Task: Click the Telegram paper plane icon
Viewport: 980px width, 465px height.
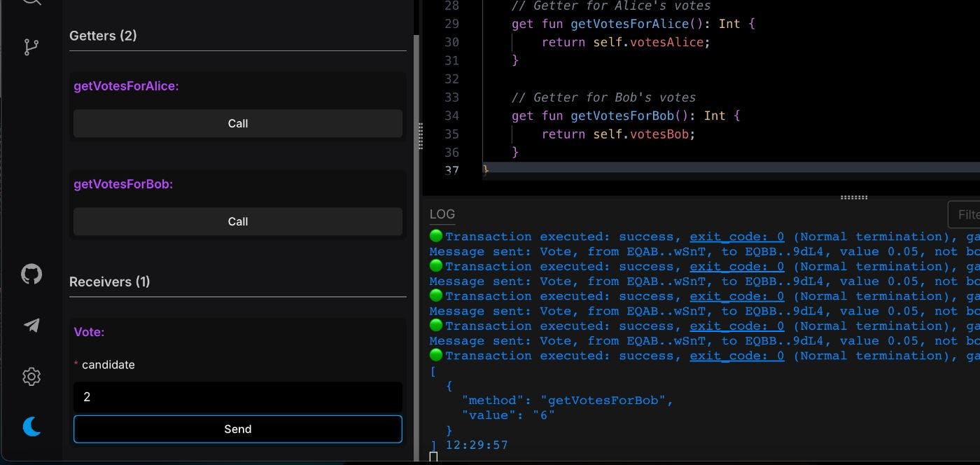Action: point(31,325)
